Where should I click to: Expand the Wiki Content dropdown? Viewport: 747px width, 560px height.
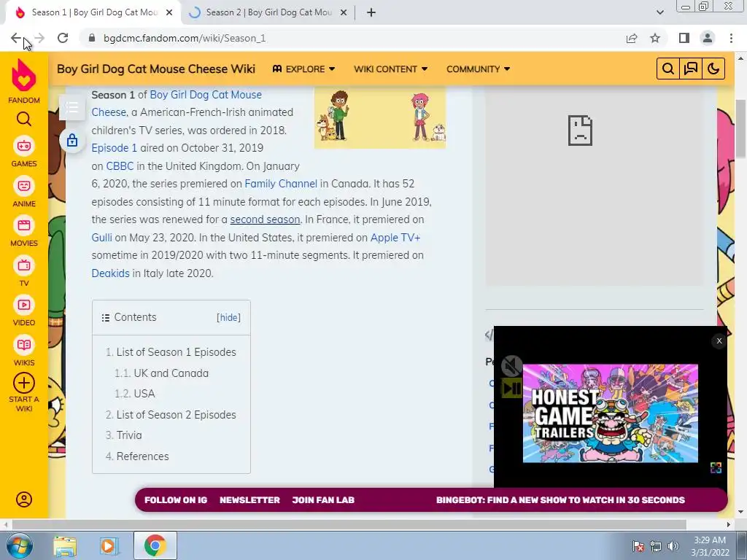click(x=391, y=69)
